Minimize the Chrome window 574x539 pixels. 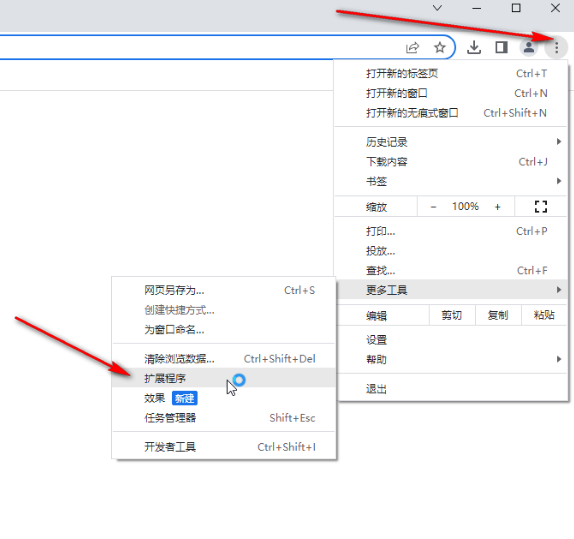(477, 8)
